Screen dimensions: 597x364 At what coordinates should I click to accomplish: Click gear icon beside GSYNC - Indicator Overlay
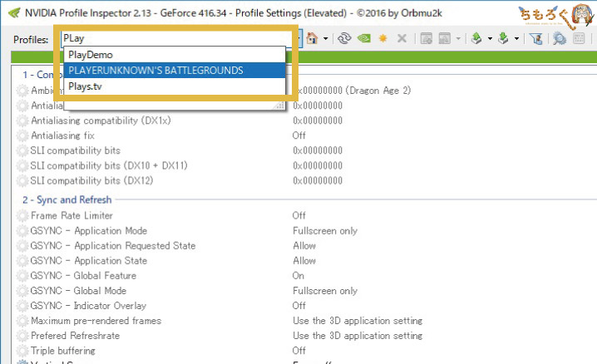tap(22, 306)
